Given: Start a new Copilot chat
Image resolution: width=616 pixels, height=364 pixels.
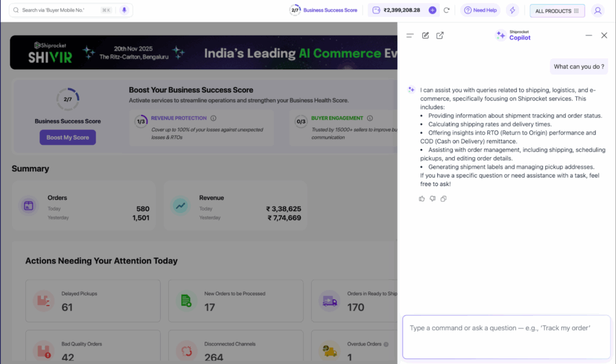Looking at the screenshot, I should point(425,35).
